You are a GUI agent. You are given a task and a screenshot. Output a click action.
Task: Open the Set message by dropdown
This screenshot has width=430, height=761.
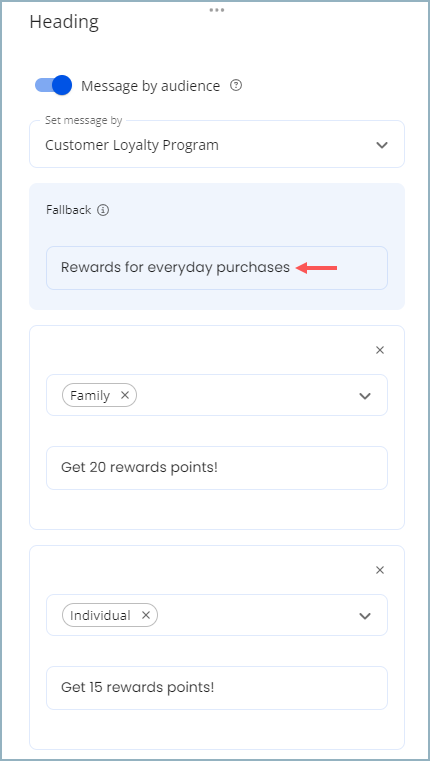[x=217, y=145]
